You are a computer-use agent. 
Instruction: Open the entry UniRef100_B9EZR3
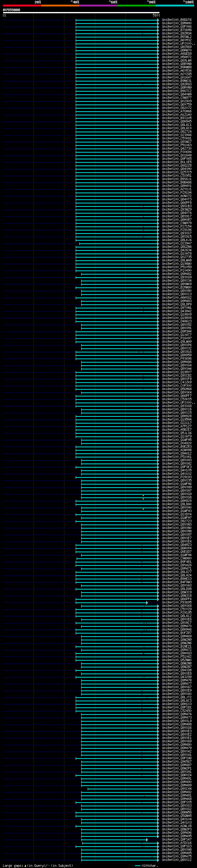pos(176,447)
